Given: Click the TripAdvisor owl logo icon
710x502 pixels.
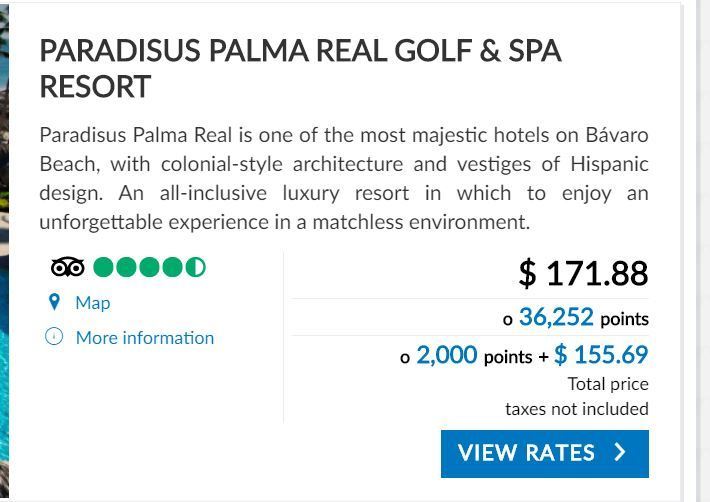Looking at the screenshot, I should [x=67, y=267].
